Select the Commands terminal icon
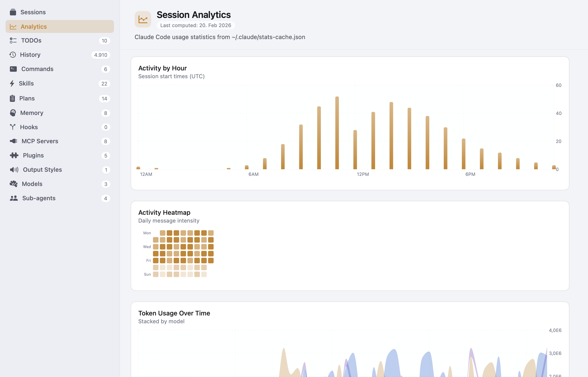This screenshot has width=588, height=377. 13,69
